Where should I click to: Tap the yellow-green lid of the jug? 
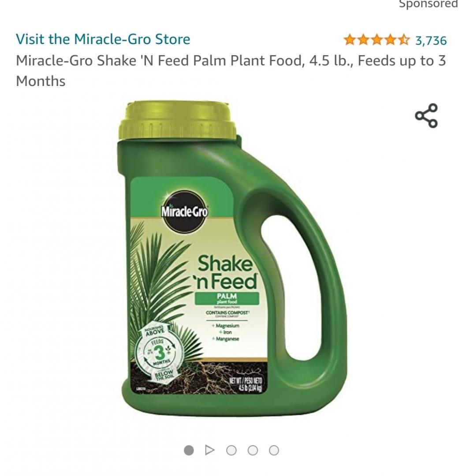click(x=177, y=121)
